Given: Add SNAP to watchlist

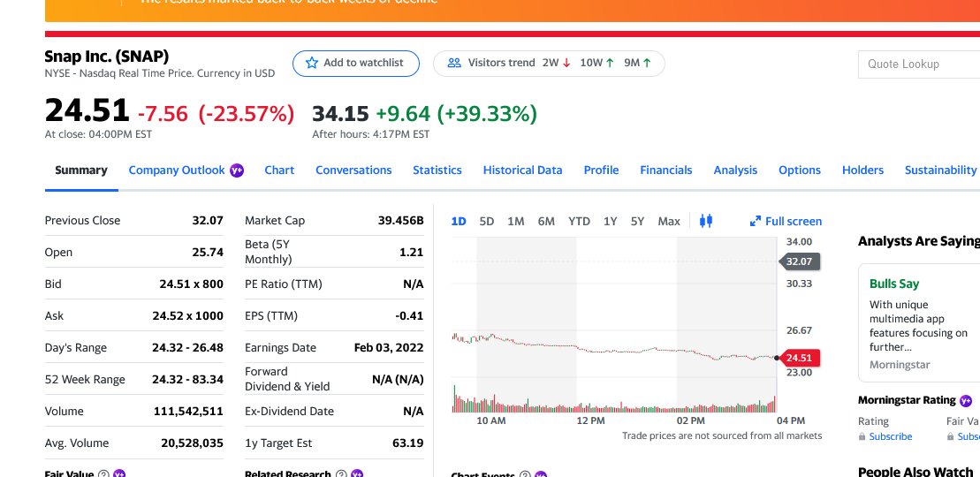Looking at the screenshot, I should point(355,63).
